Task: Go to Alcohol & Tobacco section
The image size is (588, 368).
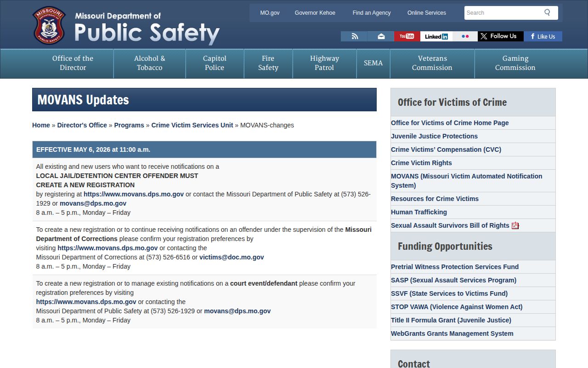Action: pos(150,63)
